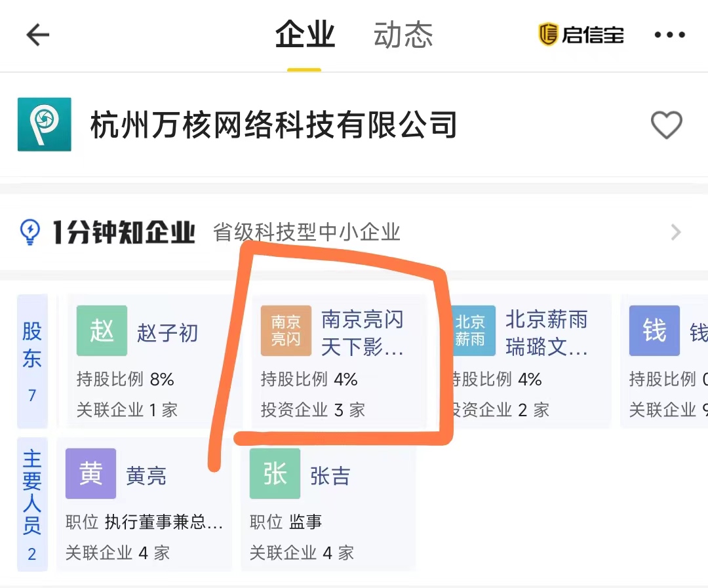Switch to the 动态 tab
708x588 pixels.
(402, 36)
